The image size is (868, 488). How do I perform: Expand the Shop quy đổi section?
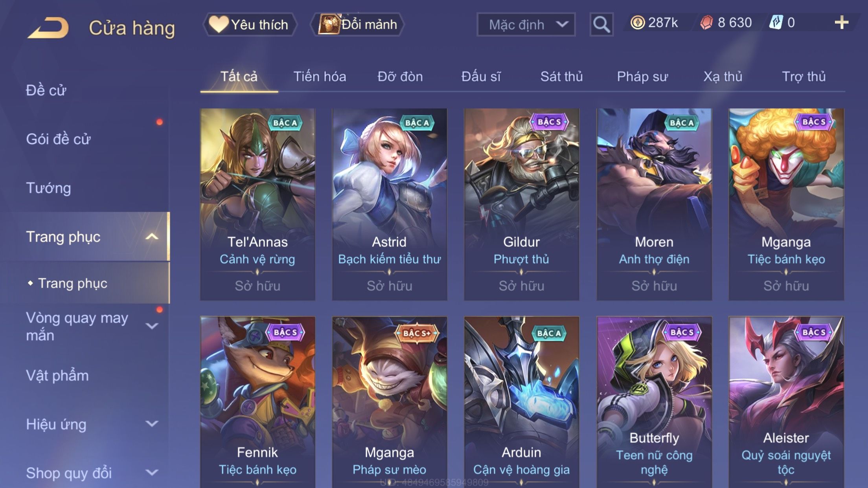tap(152, 472)
